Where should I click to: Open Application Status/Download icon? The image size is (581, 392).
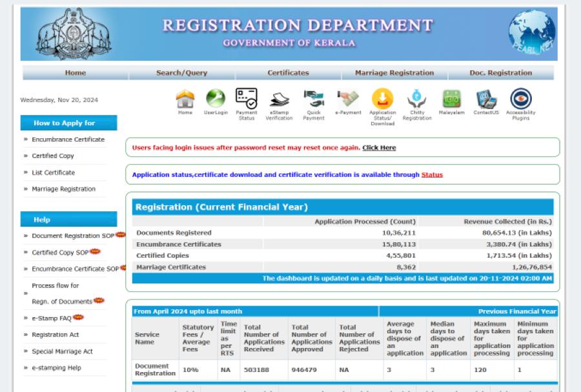coord(382,99)
